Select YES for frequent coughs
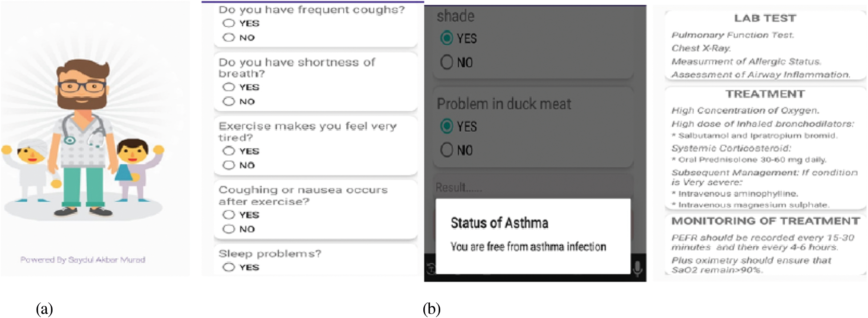 click(229, 23)
